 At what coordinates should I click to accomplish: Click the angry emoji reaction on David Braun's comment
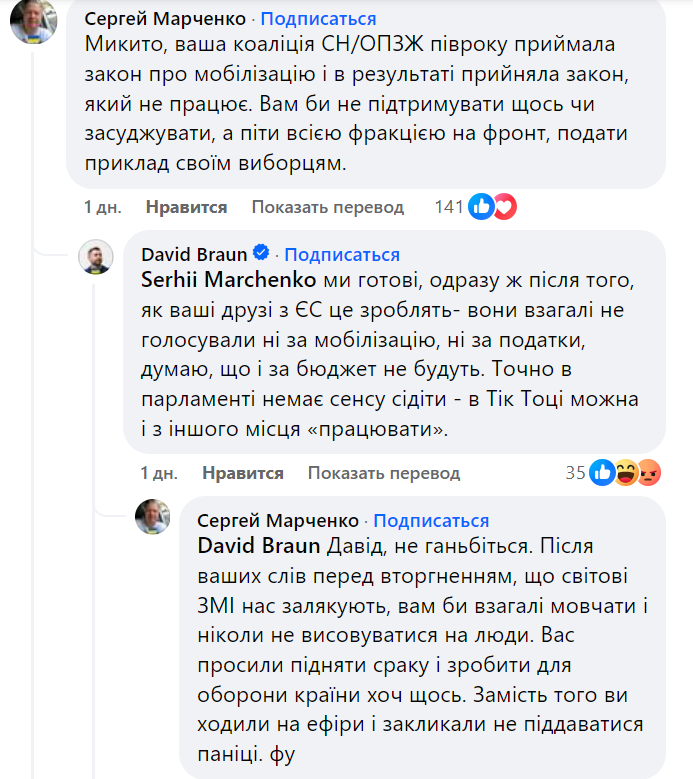click(x=649, y=473)
